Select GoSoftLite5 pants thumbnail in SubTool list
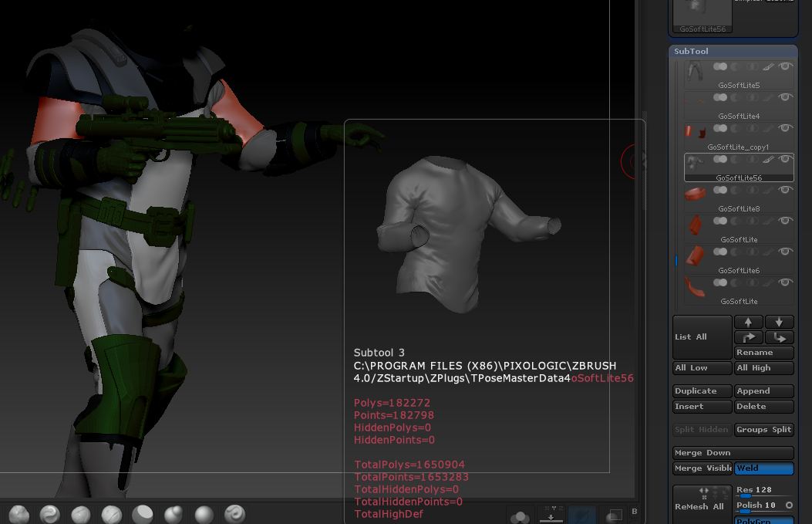 pos(695,70)
